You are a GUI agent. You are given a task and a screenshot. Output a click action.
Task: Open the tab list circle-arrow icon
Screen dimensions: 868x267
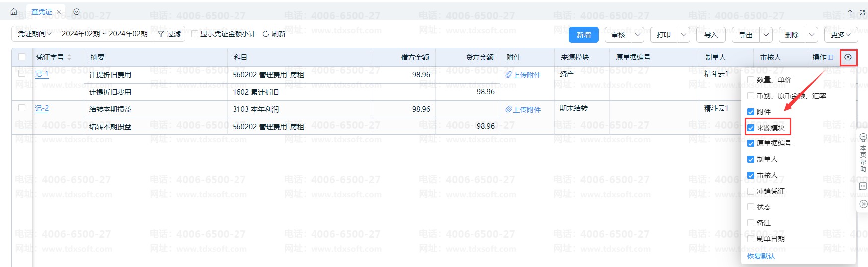coord(76,12)
